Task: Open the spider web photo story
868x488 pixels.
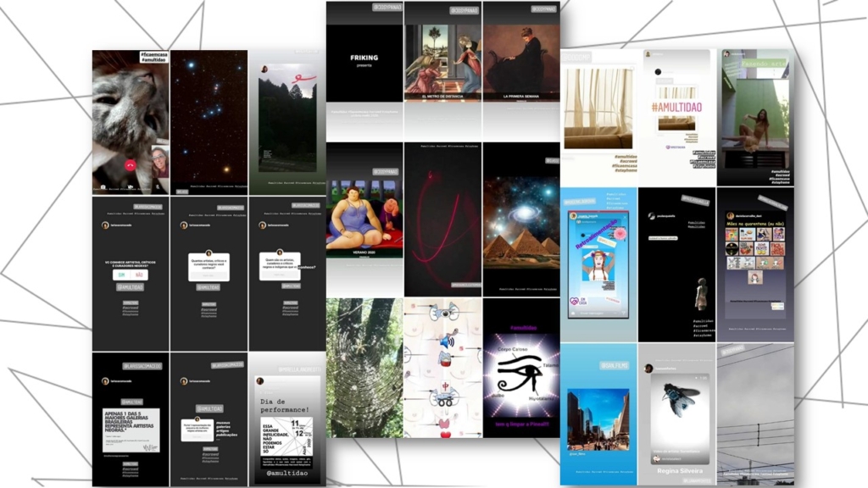Action: [364, 368]
